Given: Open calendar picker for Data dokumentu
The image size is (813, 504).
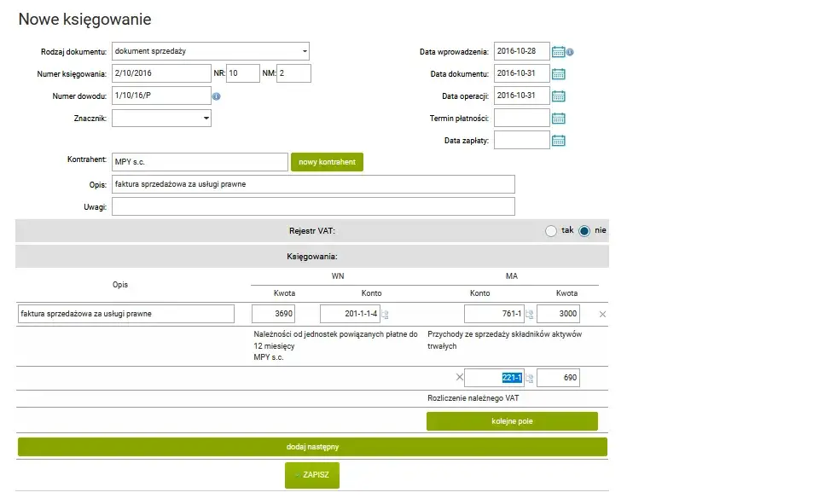Looking at the screenshot, I should (x=559, y=74).
